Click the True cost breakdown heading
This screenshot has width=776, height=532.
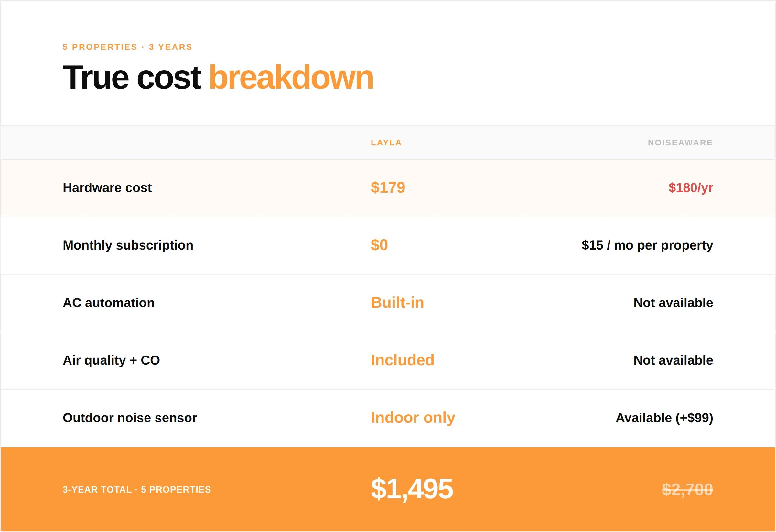point(218,78)
